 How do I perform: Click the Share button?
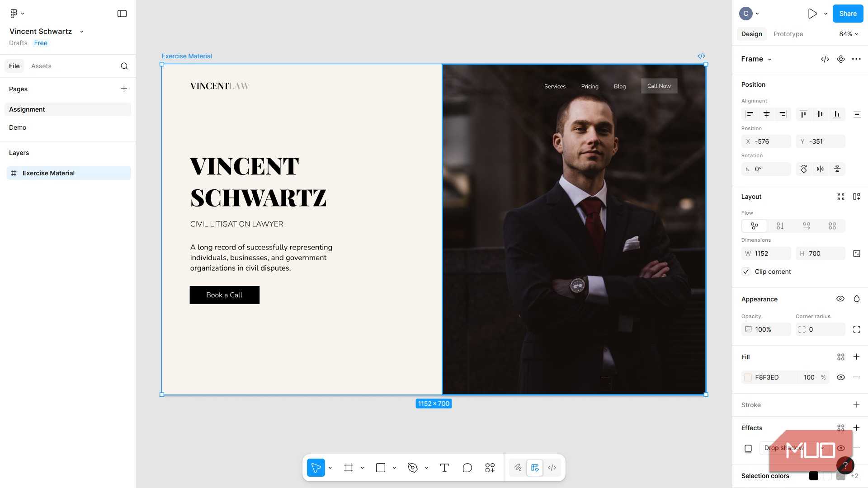(x=848, y=14)
